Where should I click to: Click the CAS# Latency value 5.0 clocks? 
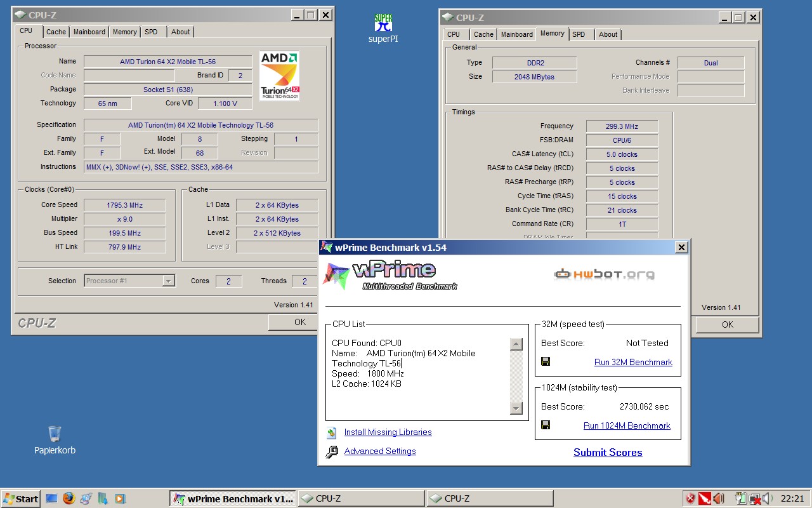[x=622, y=154]
